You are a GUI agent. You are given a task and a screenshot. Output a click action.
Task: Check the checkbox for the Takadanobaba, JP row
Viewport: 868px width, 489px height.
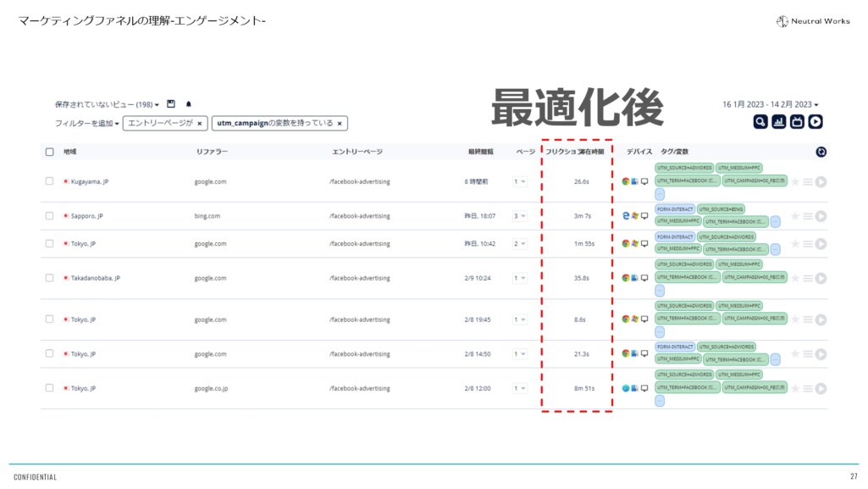[48, 277]
